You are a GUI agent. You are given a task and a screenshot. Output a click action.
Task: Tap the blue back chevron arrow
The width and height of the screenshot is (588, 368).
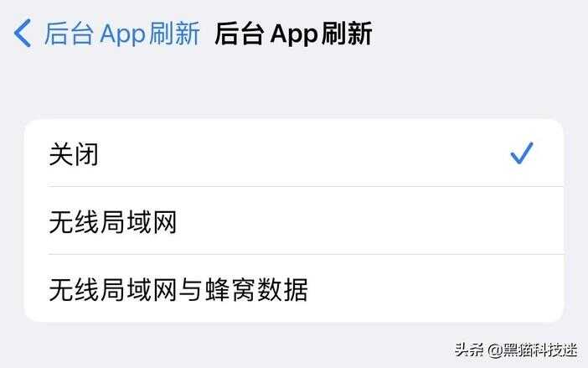pyautogui.click(x=23, y=33)
